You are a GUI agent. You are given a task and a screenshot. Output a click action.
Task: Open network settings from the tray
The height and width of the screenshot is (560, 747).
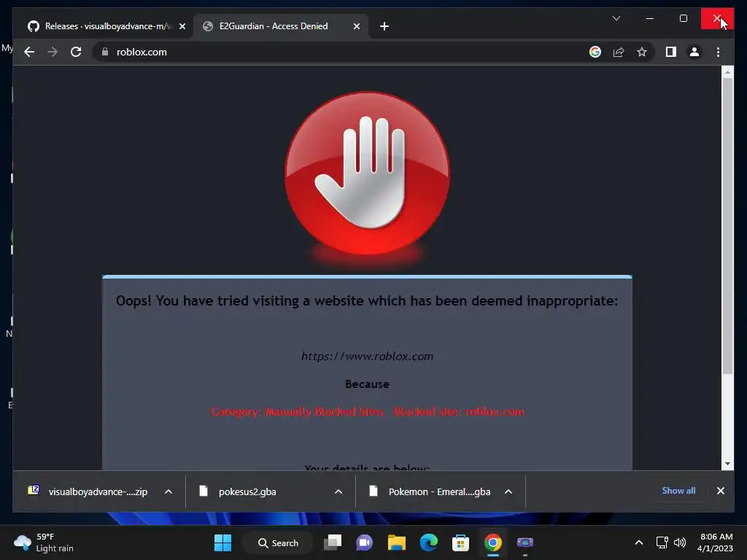(662, 542)
